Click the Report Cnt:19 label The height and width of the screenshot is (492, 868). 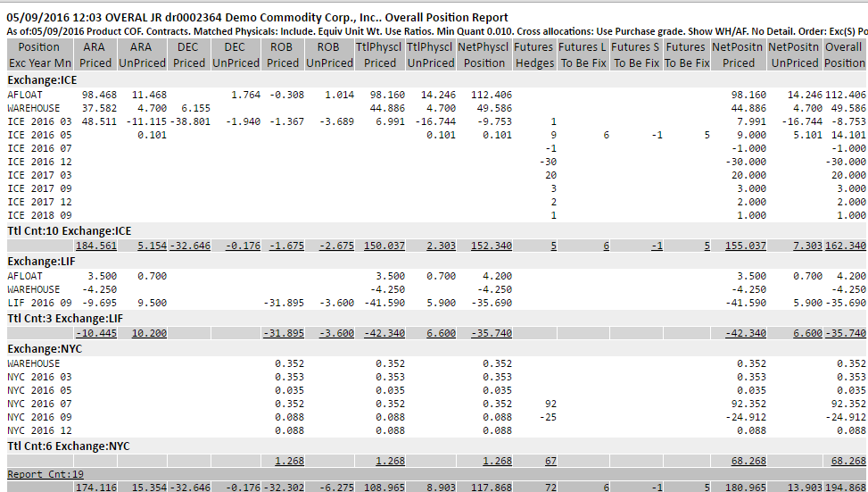pos(45,474)
